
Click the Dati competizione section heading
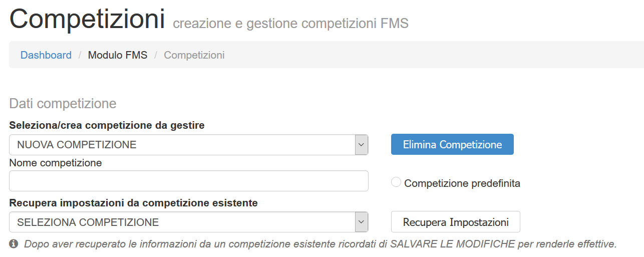coord(63,104)
